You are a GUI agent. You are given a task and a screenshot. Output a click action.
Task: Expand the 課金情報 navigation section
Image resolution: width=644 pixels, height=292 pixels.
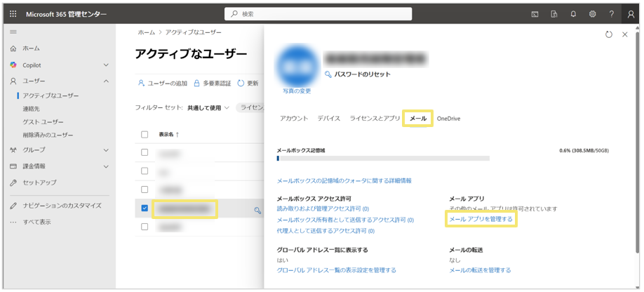pos(106,166)
